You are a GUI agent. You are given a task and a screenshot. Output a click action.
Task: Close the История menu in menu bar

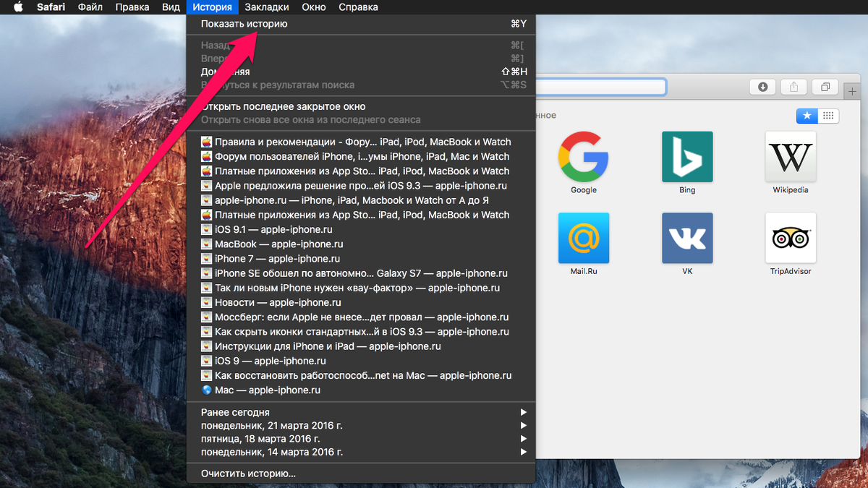tap(213, 7)
